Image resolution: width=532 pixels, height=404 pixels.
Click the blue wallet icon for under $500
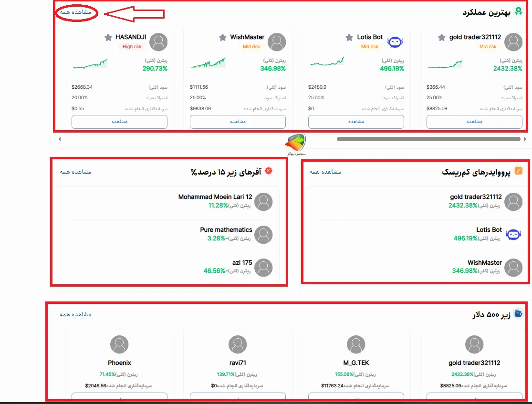pyautogui.click(x=519, y=314)
